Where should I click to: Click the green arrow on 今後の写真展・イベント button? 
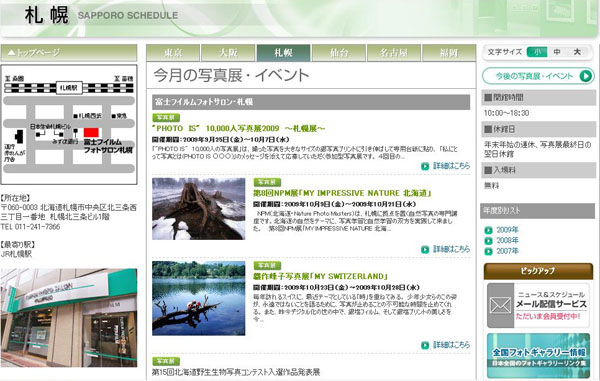click(x=585, y=76)
